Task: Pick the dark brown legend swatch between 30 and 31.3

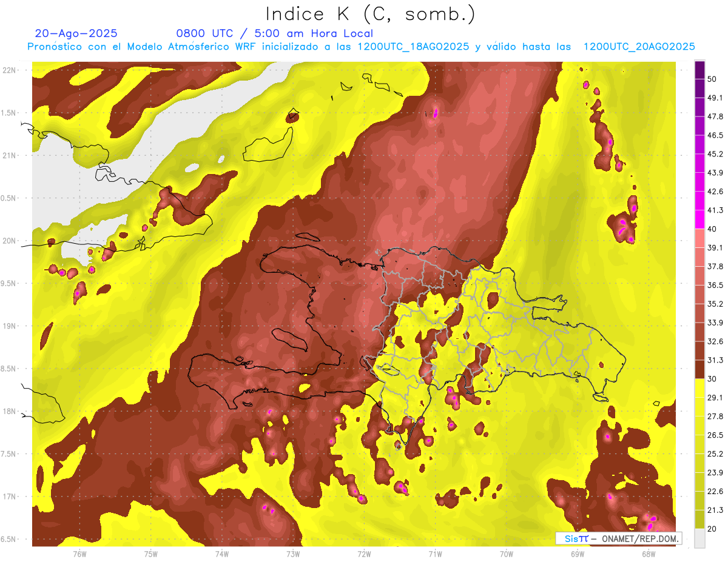Action: 699,369
